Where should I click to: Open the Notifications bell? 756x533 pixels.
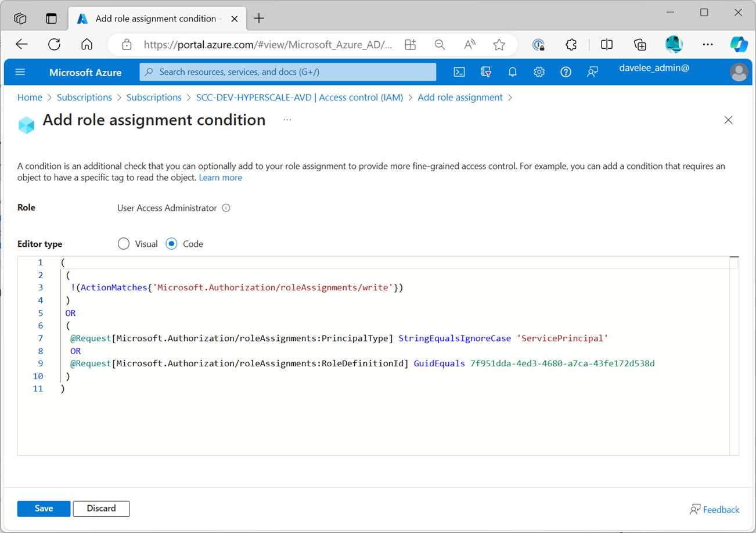coord(512,72)
